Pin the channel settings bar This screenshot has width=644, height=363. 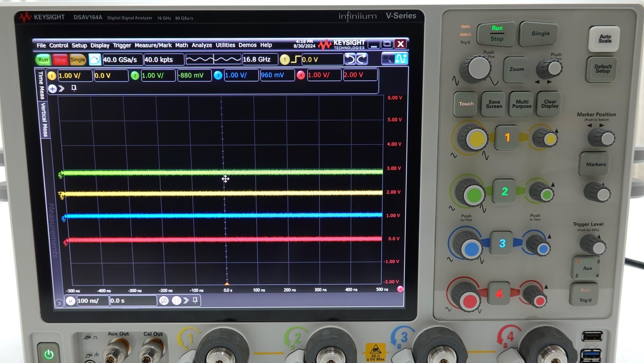point(74,88)
